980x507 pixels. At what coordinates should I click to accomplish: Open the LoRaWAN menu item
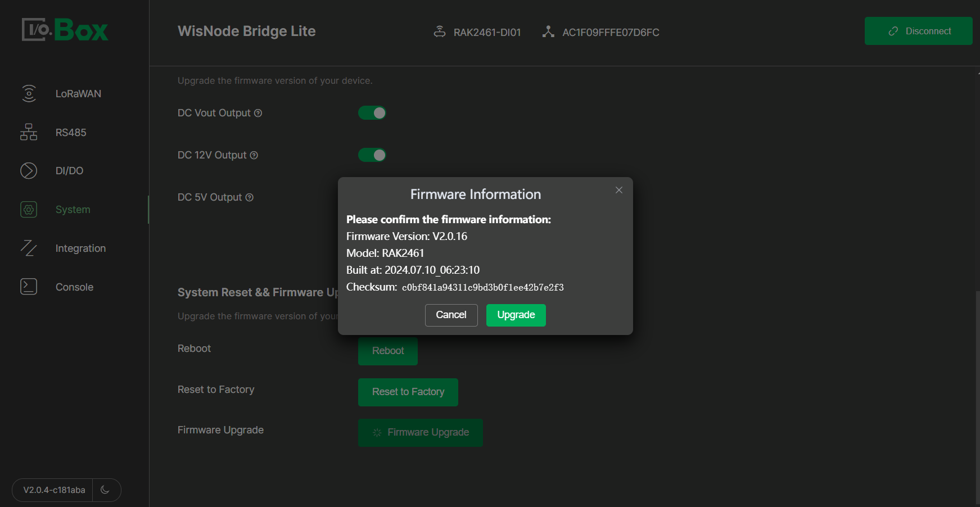(78, 94)
